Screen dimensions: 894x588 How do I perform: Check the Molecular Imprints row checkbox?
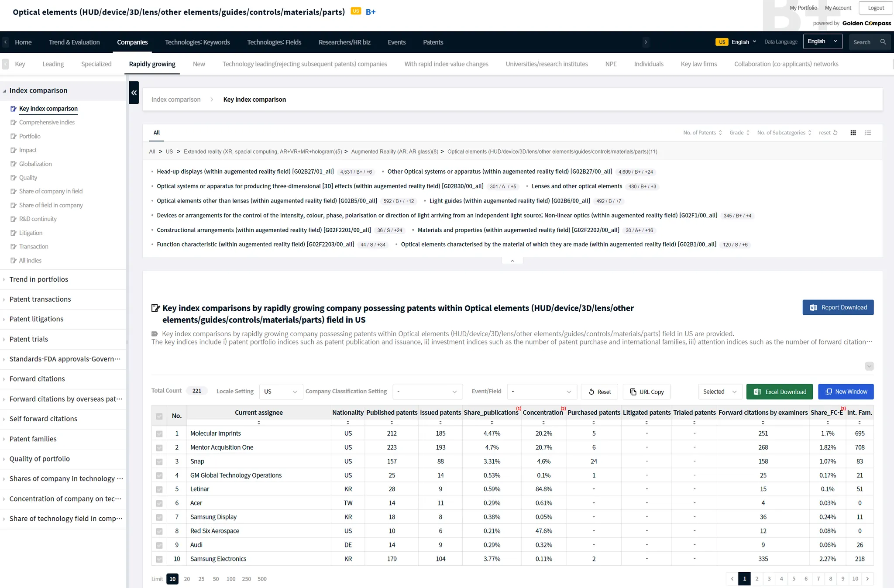[x=159, y=433]
